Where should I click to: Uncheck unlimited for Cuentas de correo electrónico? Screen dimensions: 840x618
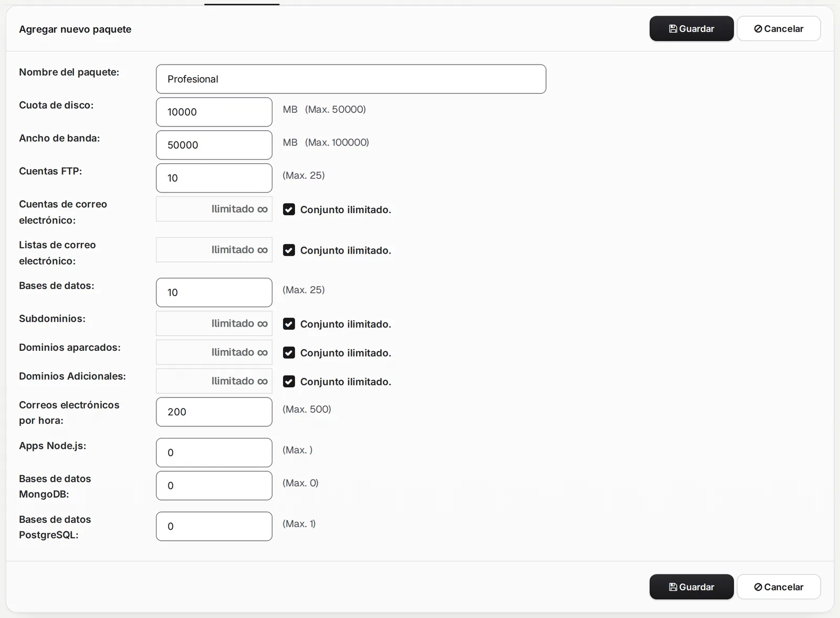(289, 210)
